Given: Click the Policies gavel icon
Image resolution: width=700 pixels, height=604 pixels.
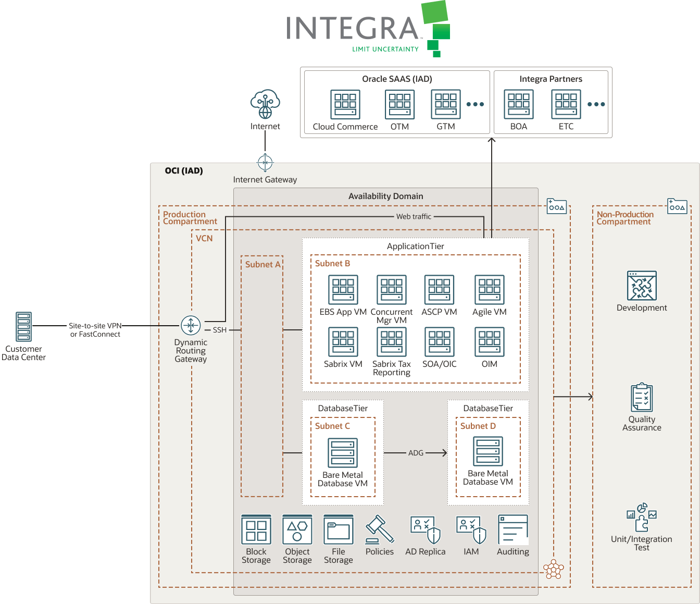Looking at the screenshot, I should [380, 529].
